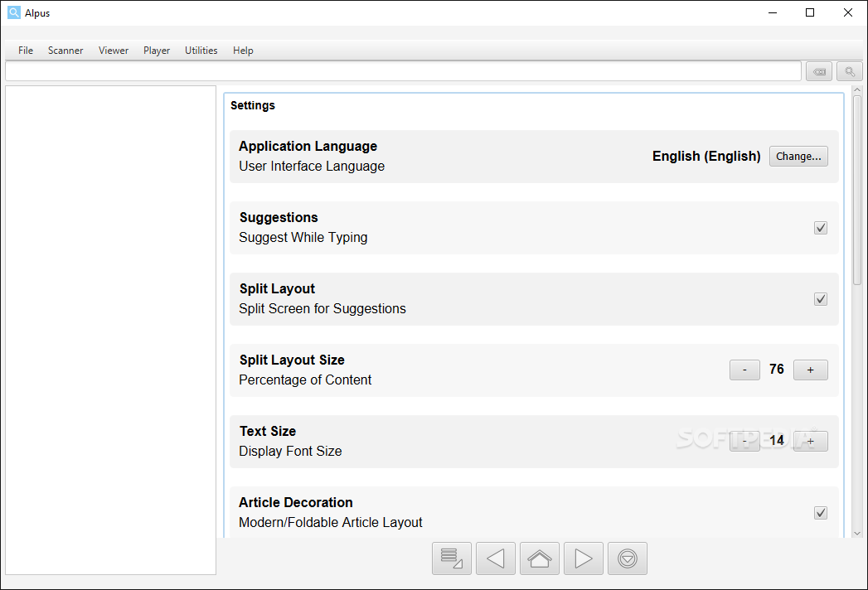Screen dimensions: 868x590
Task: Click the magnifier search icon button
Action: (x=850, y=71)
